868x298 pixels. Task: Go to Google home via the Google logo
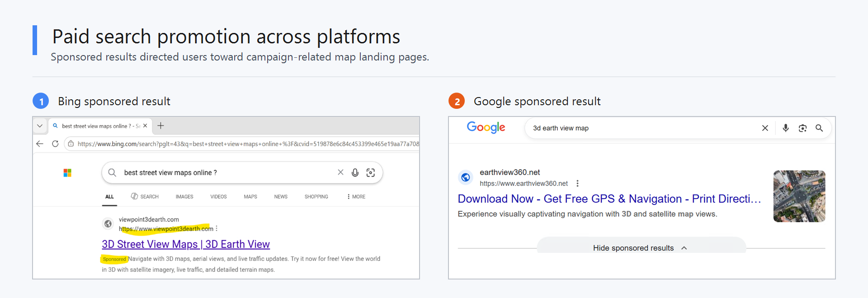486,128
